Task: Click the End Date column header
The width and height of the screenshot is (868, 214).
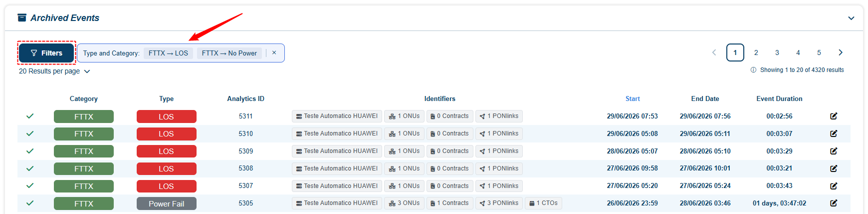Action: [x=705, y=99]
